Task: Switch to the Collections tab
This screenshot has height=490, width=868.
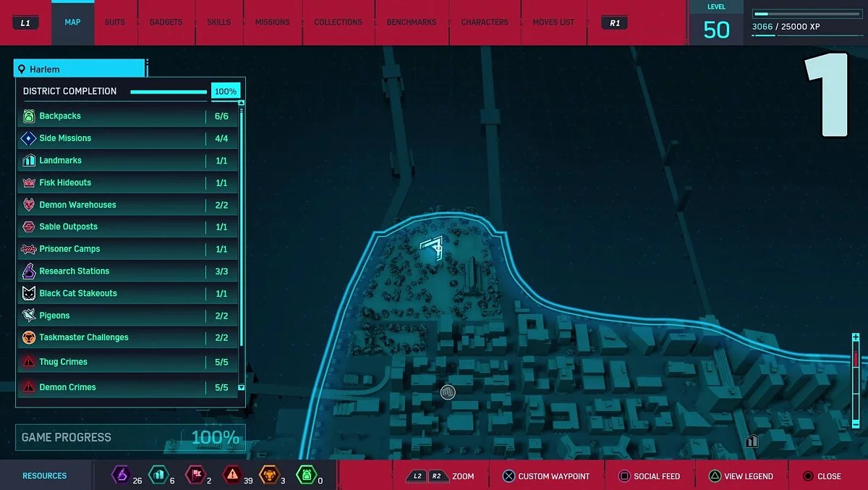Action: (338, 22)
